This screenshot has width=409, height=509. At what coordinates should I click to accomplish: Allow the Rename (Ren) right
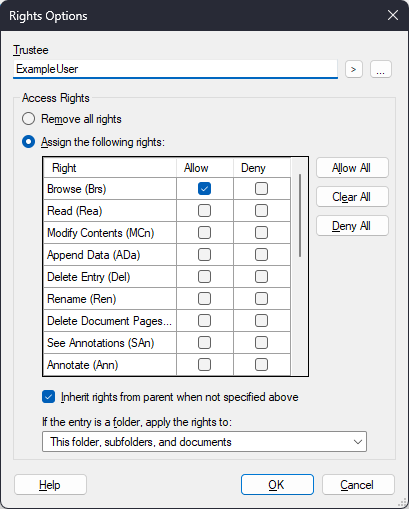click(x=204, y=299)
